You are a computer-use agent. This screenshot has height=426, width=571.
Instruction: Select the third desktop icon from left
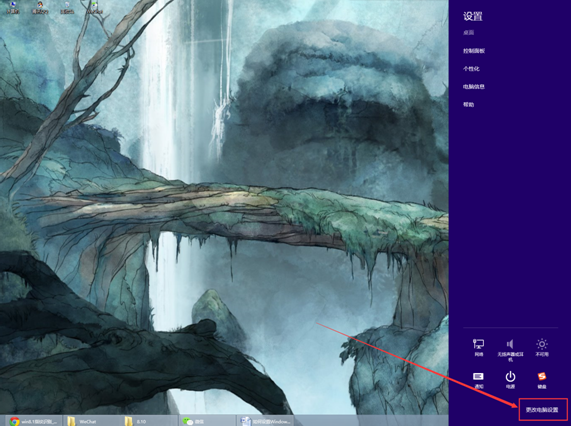click(67, 7)
